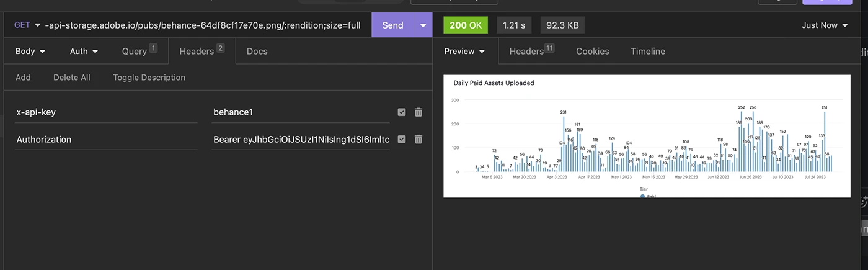Click Send to run the request
Image resolution: width=868 pixels, height=270 pixels.
392,25
